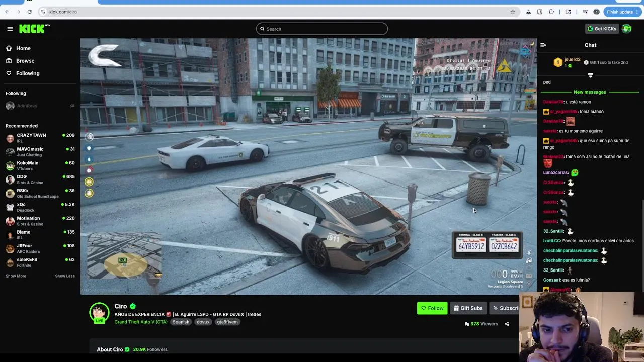Open Ciro's channel avatar
This screenshot has width=644, height=362.
[x=99, y=312]
